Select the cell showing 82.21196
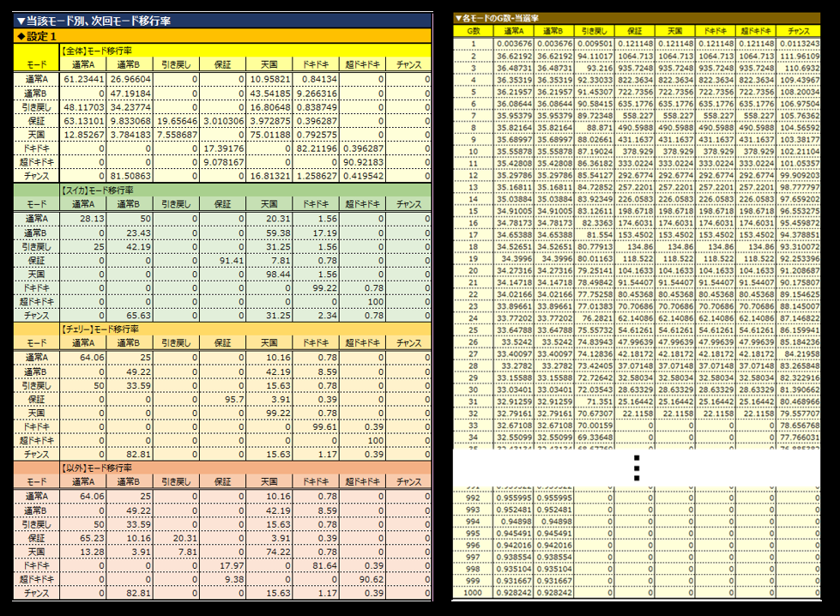The height and width of the screenshot is (616, 840). click(x=316, y=148)
